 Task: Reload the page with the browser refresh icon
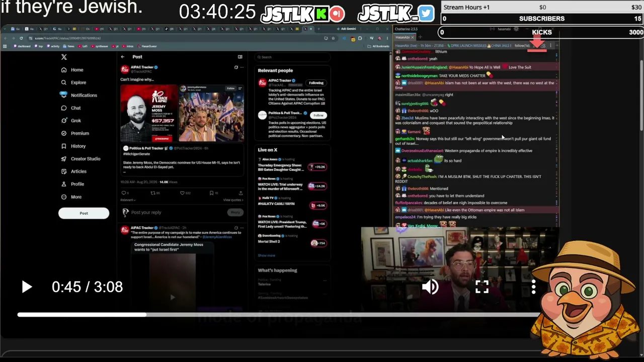21,38
